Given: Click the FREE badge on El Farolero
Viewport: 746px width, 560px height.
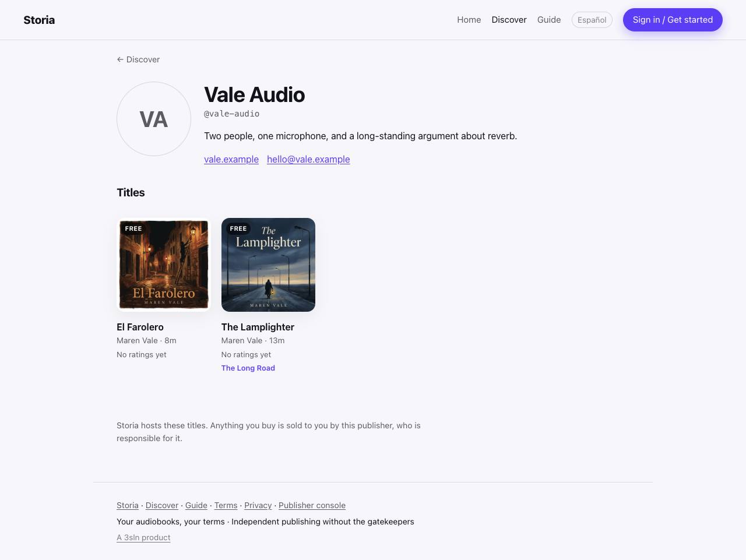Looking at the screenshot, I should 133,228.
